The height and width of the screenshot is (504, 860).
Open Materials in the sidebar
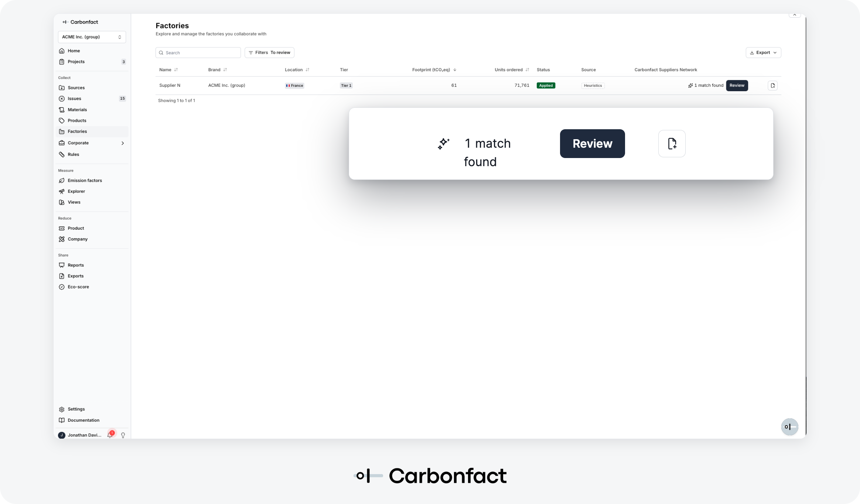click(x=92, y=110)
